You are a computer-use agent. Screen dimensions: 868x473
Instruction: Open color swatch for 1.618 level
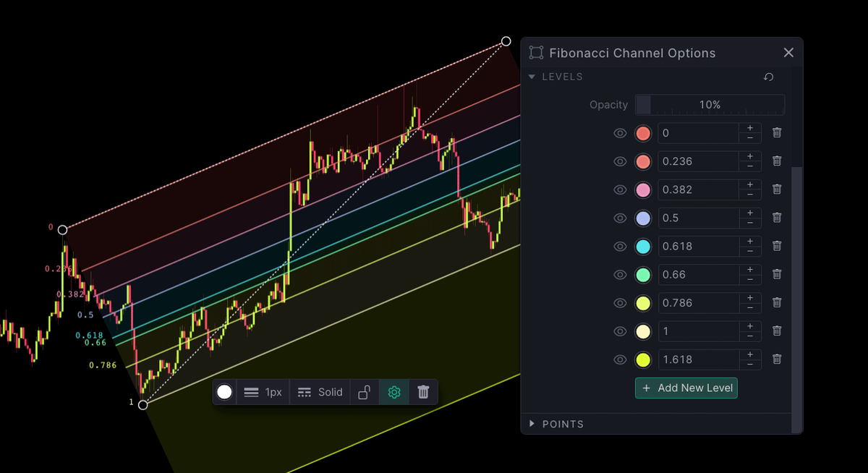click(643, 359)
